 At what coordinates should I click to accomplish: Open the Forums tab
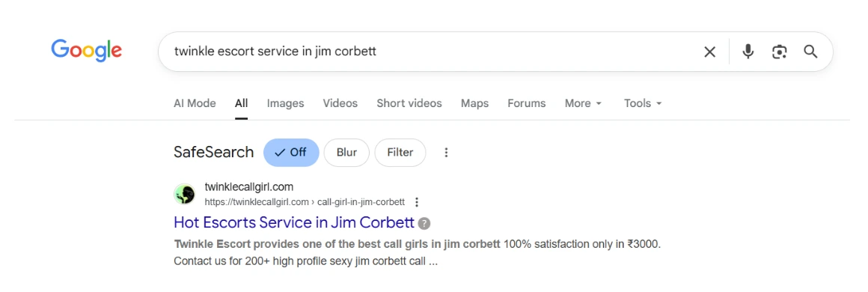pos(527,103)
